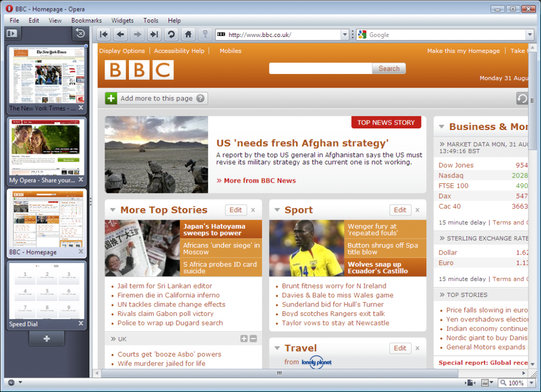Viewport: 541px width, 392px height.
Task: Reload the page with the refresh icon
Action: click(x=171, y=34)
